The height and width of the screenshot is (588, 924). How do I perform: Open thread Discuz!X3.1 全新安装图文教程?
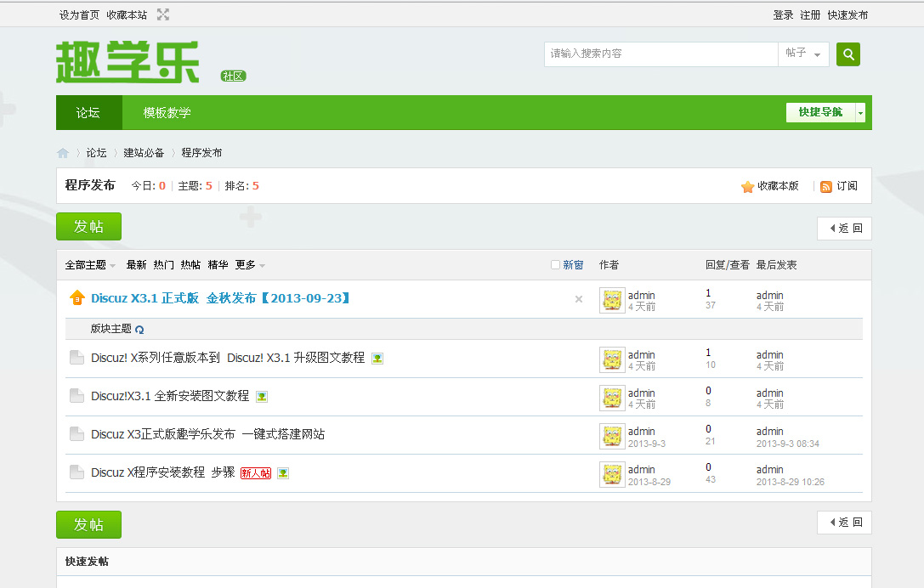[x=170, y=396]
